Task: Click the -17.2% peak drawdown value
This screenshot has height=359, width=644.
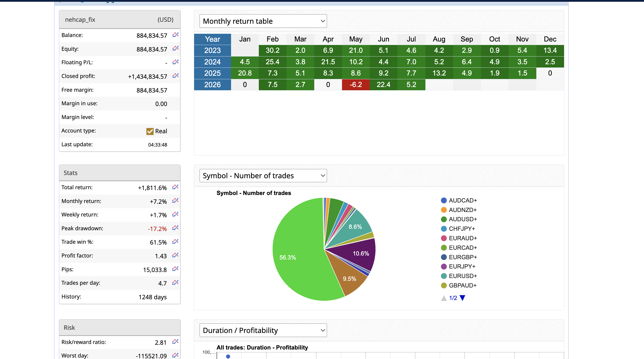Action: coord(157,229)
